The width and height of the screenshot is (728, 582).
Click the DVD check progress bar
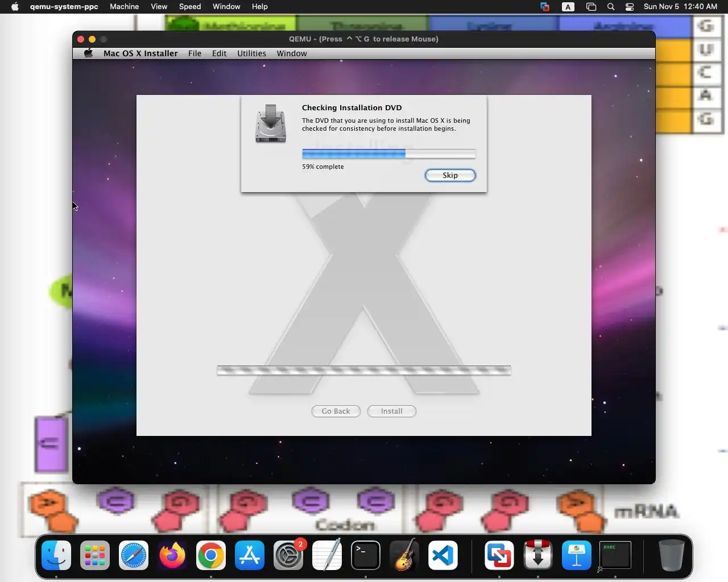[x=389, y=153]
